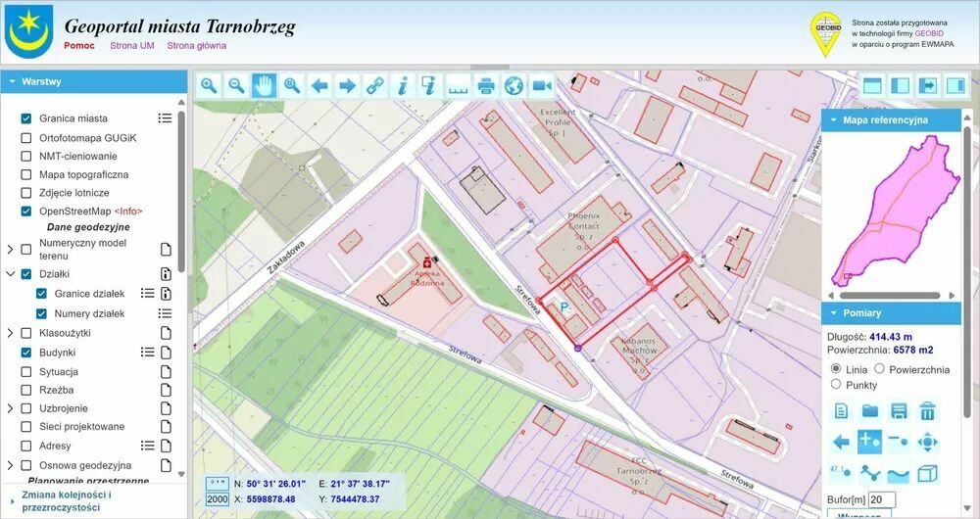The height and width of the screenshot is (519, 980).
Task: Click the print map icon
Action: point(486,86)
